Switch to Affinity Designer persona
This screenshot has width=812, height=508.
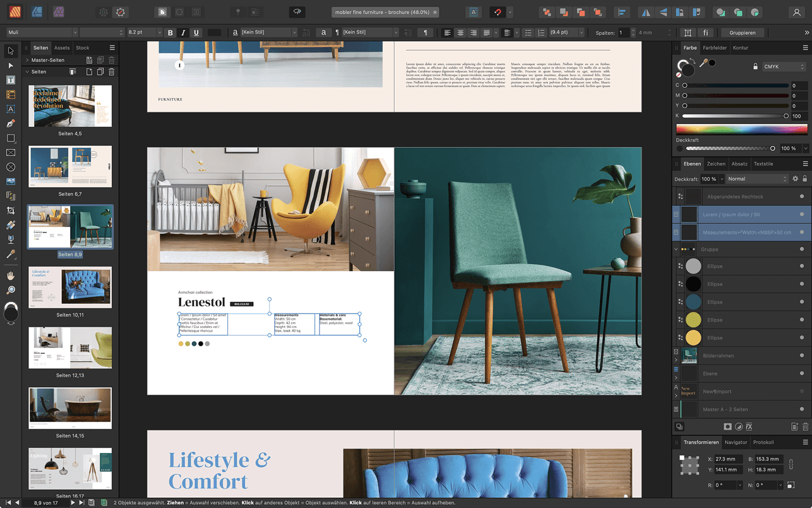pos(37,11)
